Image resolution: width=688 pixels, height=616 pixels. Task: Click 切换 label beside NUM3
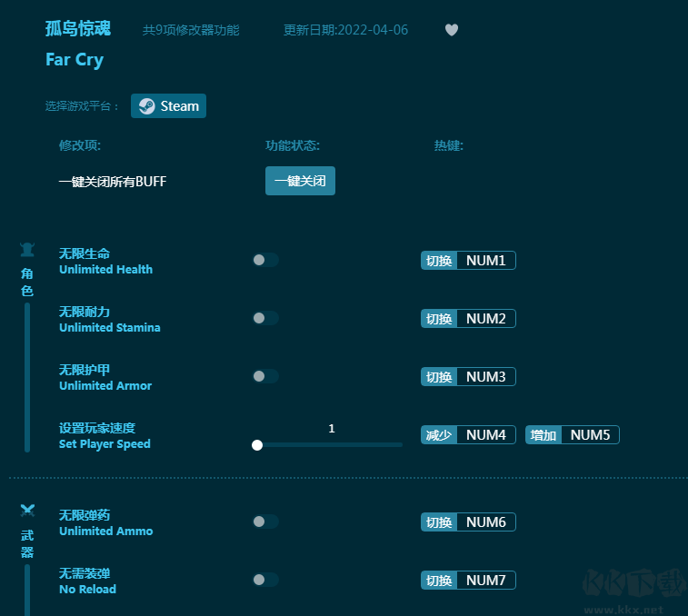pyautogui.click(x=439, y=377)
